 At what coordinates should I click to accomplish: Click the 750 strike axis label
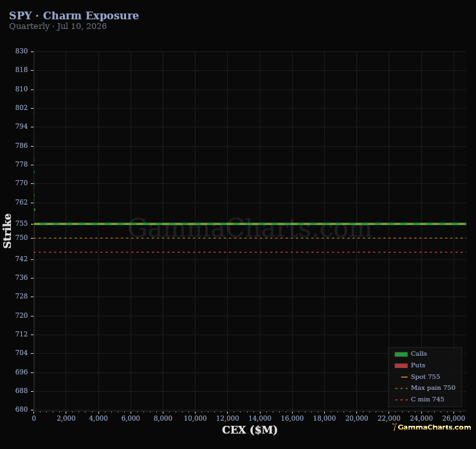pos(21,238)
